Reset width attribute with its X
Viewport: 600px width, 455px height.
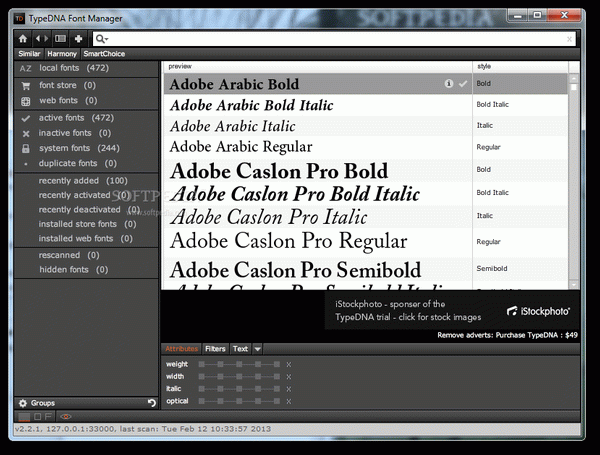pos(289,377)
